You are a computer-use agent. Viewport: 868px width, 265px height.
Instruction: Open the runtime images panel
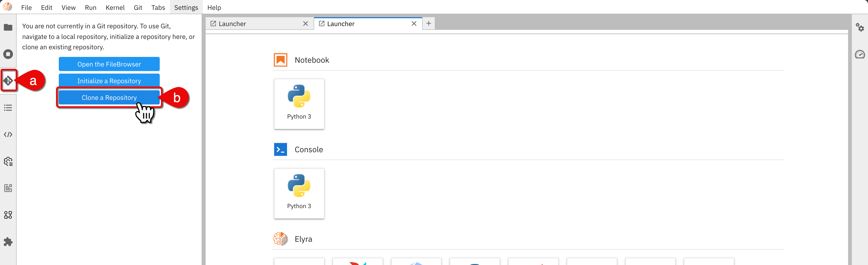(x=8, y=188)
